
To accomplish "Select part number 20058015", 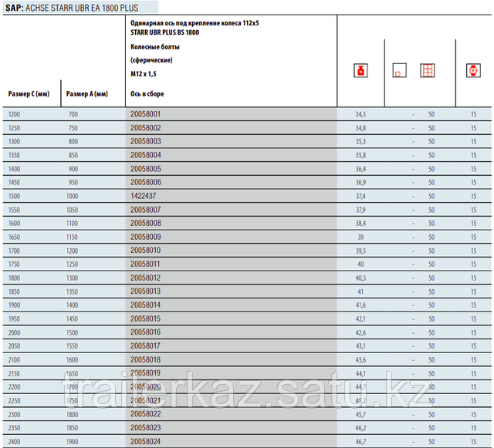I will [x=146, y=318].
